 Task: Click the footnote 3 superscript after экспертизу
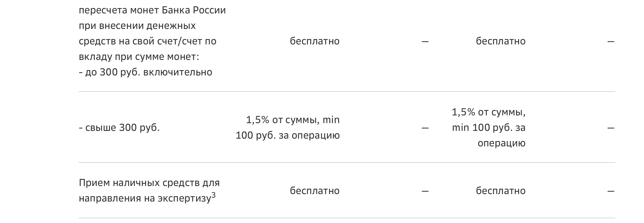213,195
